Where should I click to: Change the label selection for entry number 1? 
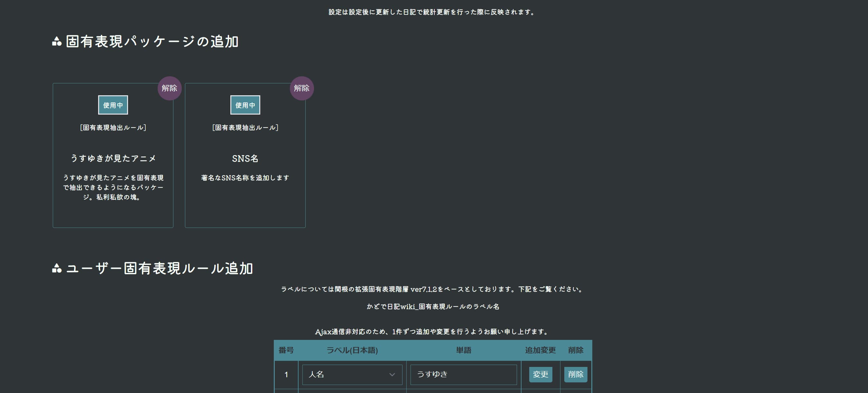[352, 374]
